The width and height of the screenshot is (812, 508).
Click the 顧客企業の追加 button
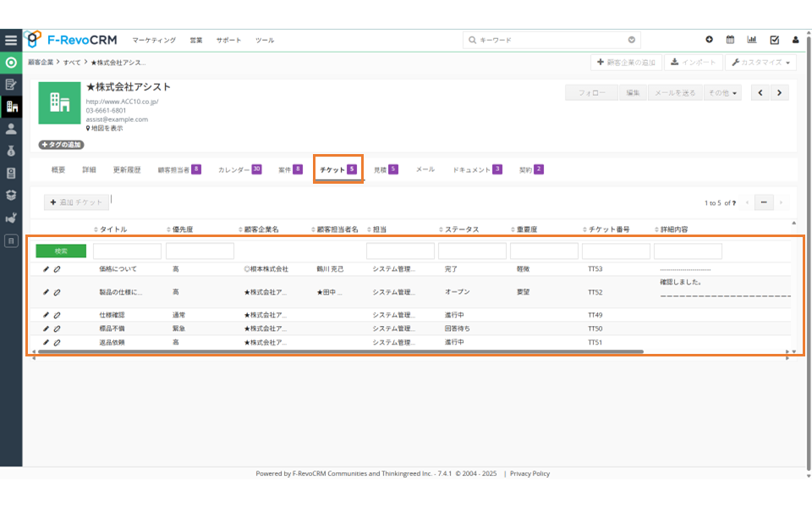pyautogui.click(x=626, y=62)
